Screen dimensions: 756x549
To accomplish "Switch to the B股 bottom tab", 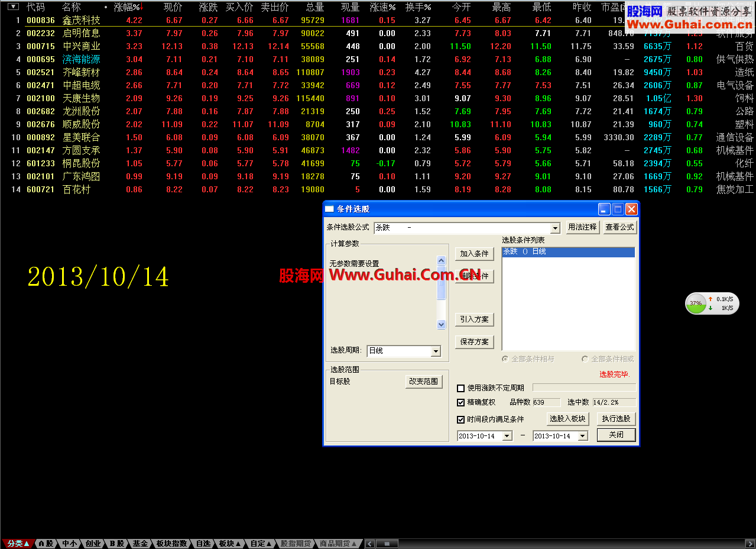I will tap(116, 544).
